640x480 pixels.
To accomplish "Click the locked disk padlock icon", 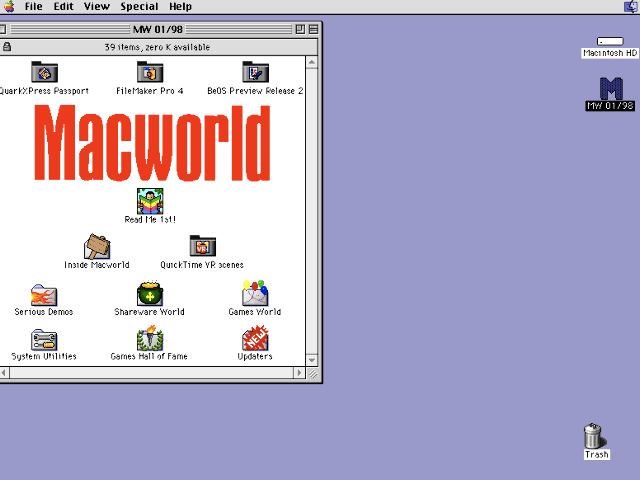I will tap(7, 47).
